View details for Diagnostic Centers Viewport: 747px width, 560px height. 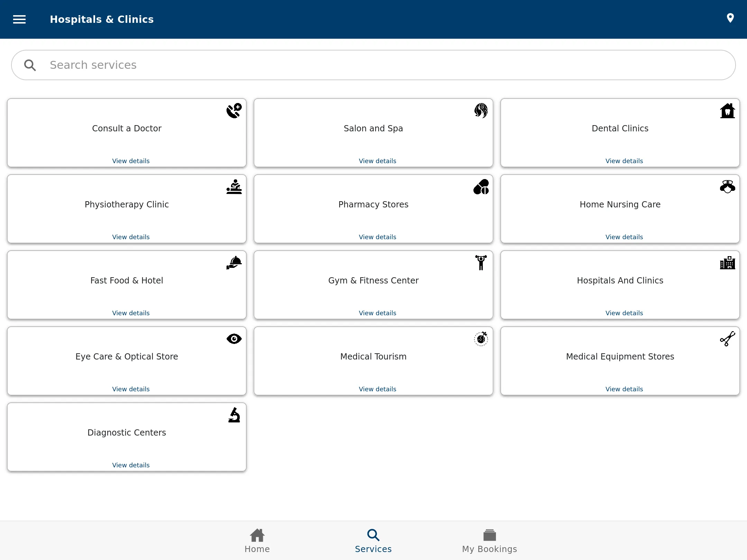coord(131,465)
